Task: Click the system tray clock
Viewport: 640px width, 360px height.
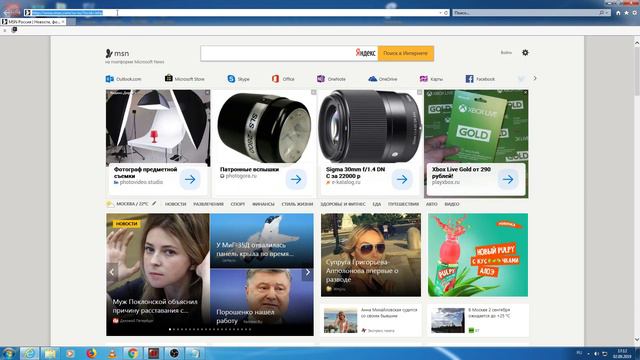Action: [x=622, y=353]
